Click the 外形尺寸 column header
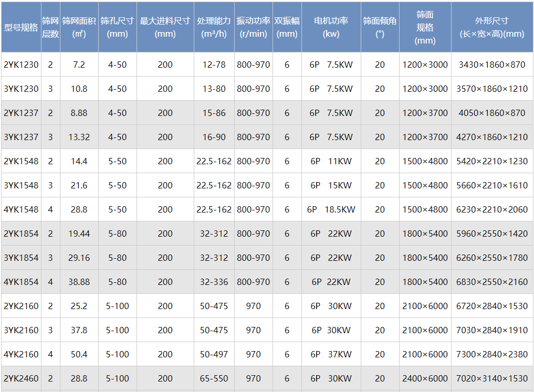 point(491,27)
